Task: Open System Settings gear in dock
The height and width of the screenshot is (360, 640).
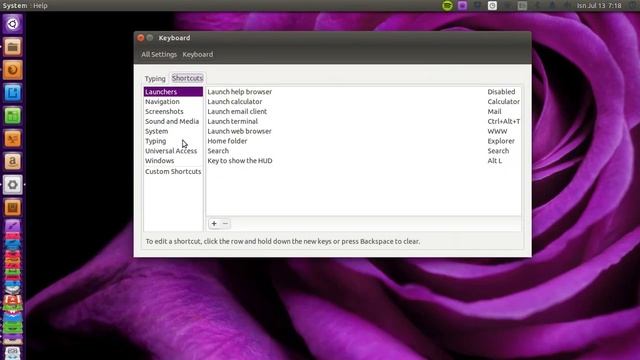Action: pyautogui.click(x=13, y=184)
